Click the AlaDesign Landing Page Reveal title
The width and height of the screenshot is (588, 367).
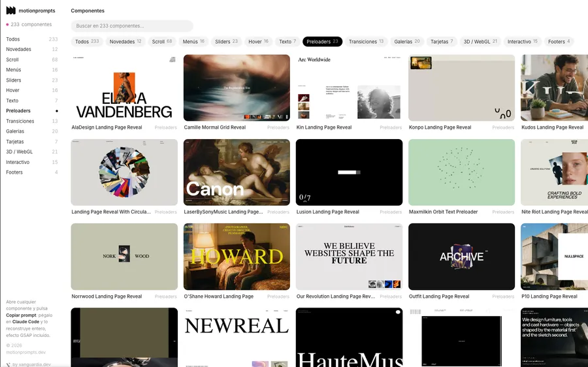click(107, 127)
